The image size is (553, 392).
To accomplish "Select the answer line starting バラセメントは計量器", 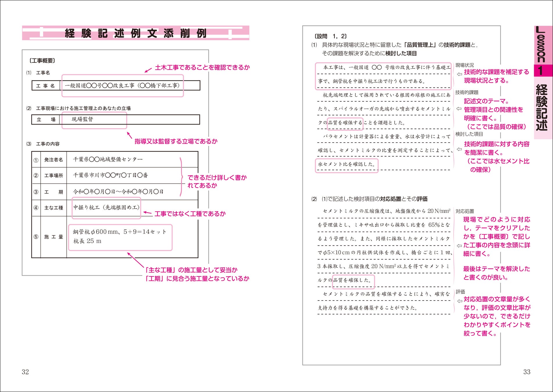I will [387, 136].
